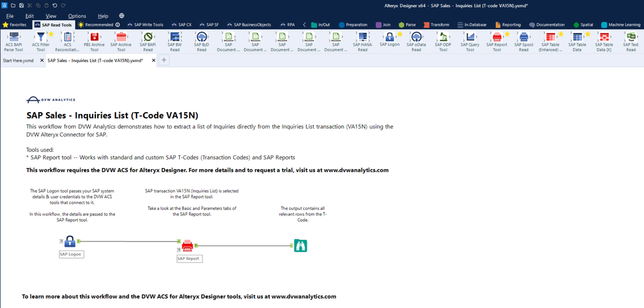Select the SAP Table (Enhanced) tool

[x=550, y=41]
